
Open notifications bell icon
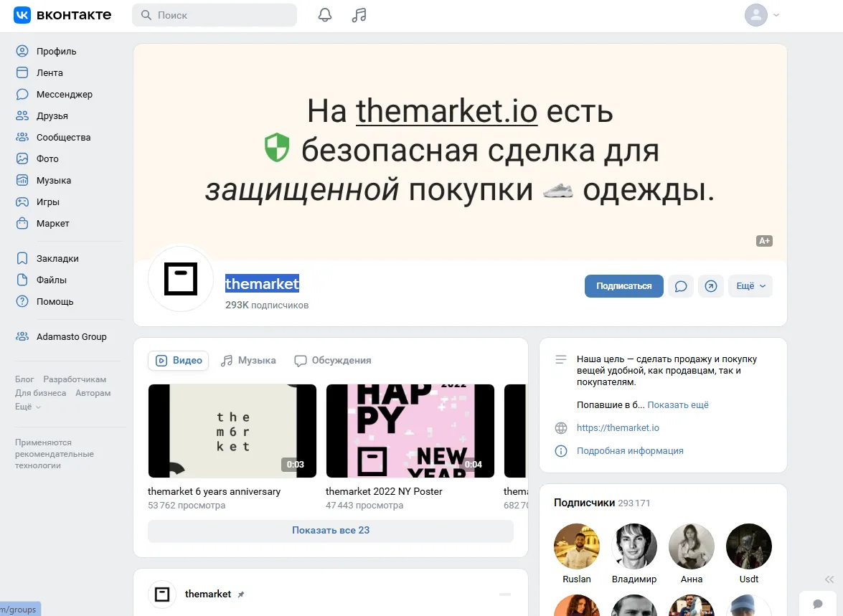325,15
